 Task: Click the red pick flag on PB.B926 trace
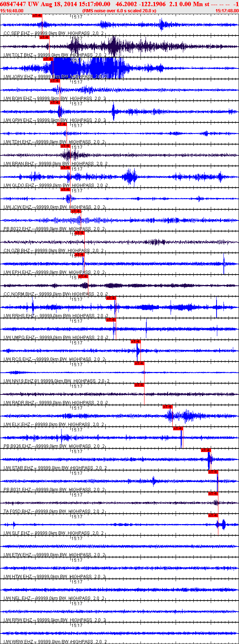coord(178,428)
